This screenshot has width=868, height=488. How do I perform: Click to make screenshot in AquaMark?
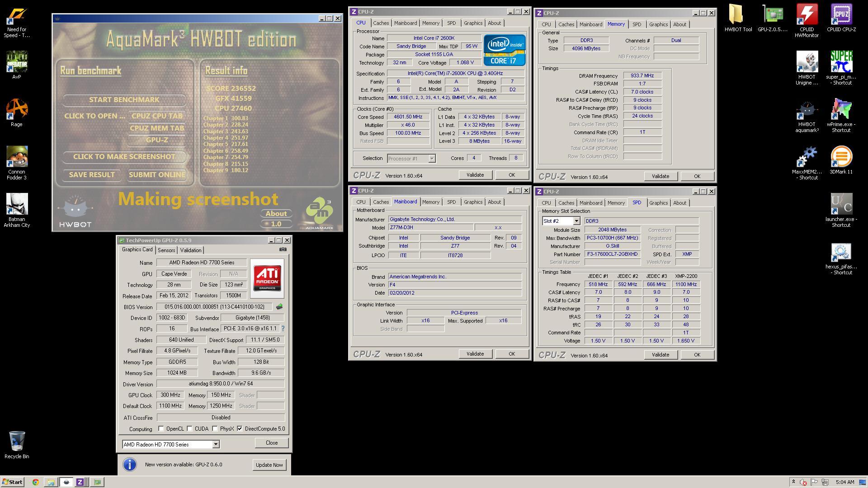coord(124,156)
